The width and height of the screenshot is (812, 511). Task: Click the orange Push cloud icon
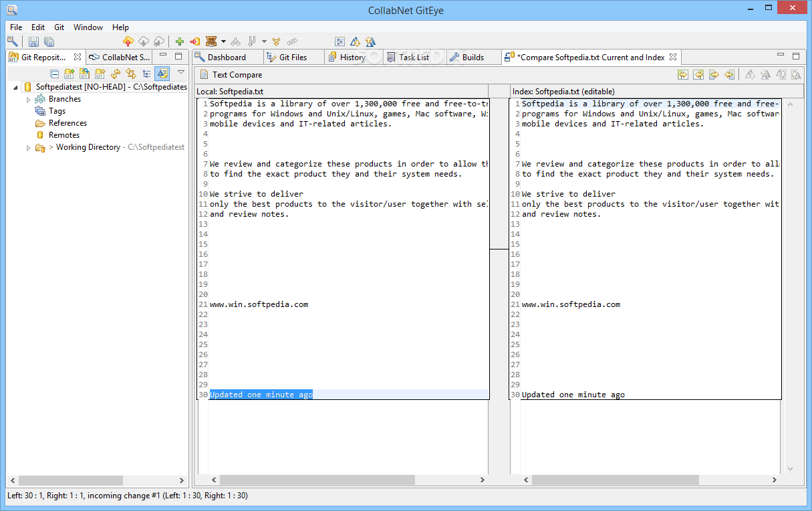[x=128, y=41]
